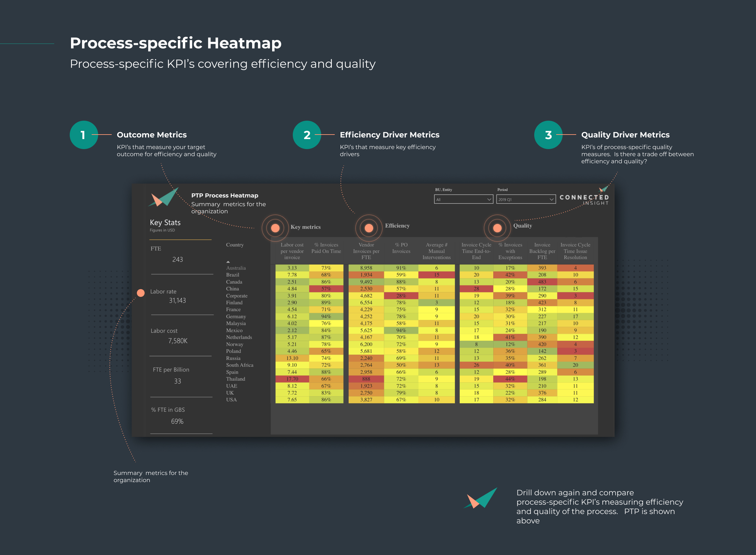Select numbered circle 1 for Outcome Metrics
The width and height of the screenshot is (756, 555).
pos(84,135)
